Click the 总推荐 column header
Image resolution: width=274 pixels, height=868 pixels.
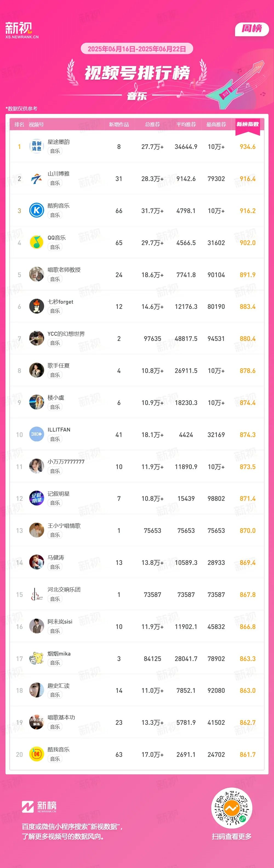(x=152, y=125)
